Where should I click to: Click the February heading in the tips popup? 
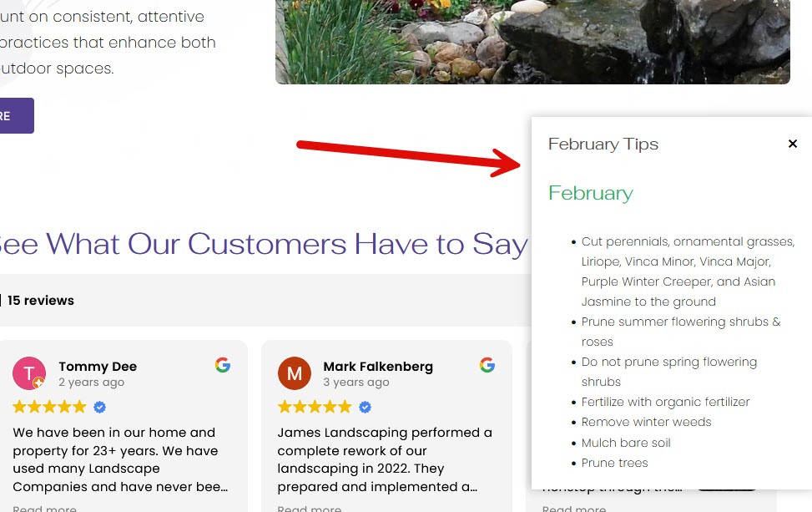tap(590, 193)
